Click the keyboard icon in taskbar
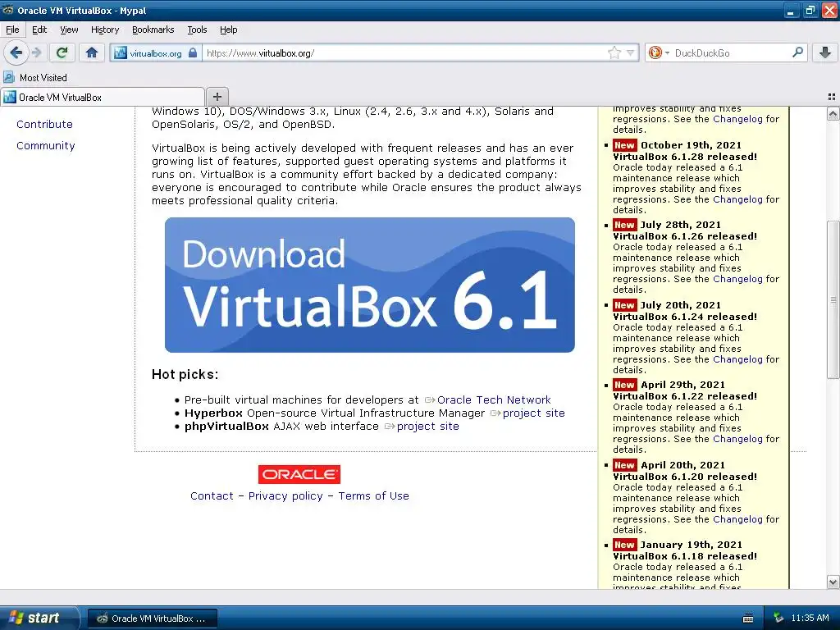 tap(748, 619)
